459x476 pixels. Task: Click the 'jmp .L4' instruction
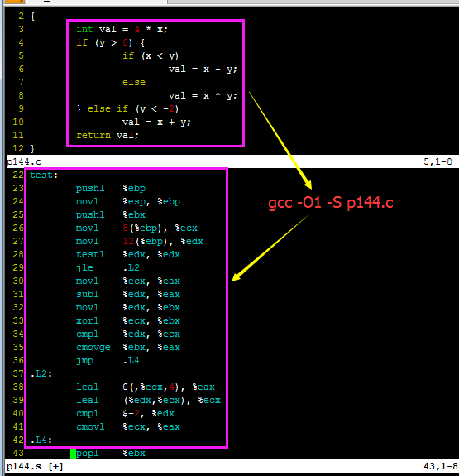[x=108, y=360]
